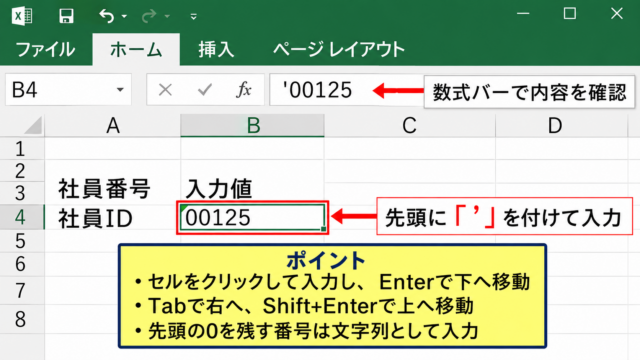Select the ページ レイアウト tab
Viewport: 640px width, 360px height.
(x=339, y=49)
